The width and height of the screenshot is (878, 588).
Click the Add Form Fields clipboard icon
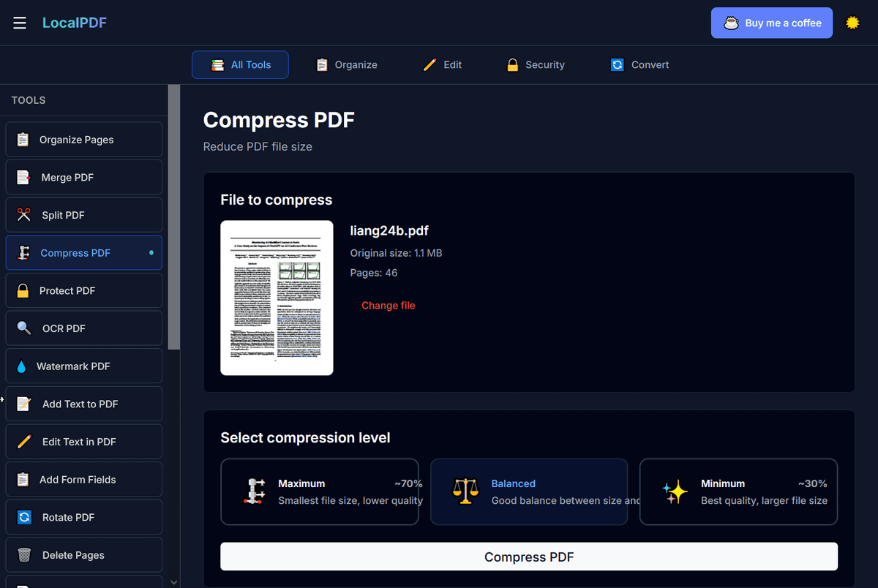pos(23,480)
